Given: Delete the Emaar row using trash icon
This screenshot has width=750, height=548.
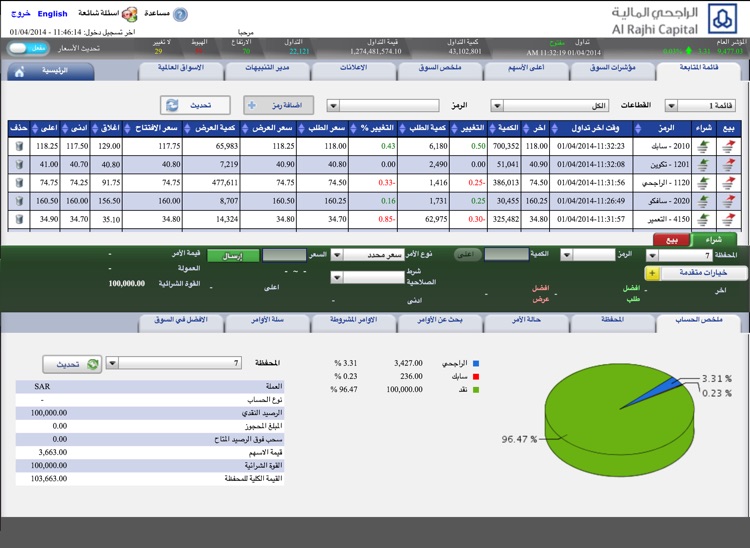Looking at the screenshot, I should [x=17, y=218].
